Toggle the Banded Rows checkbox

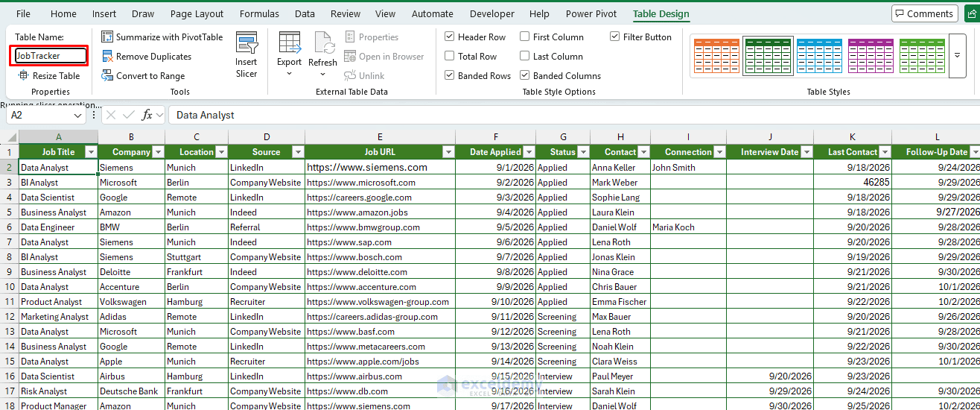click(x=450, y=75)
